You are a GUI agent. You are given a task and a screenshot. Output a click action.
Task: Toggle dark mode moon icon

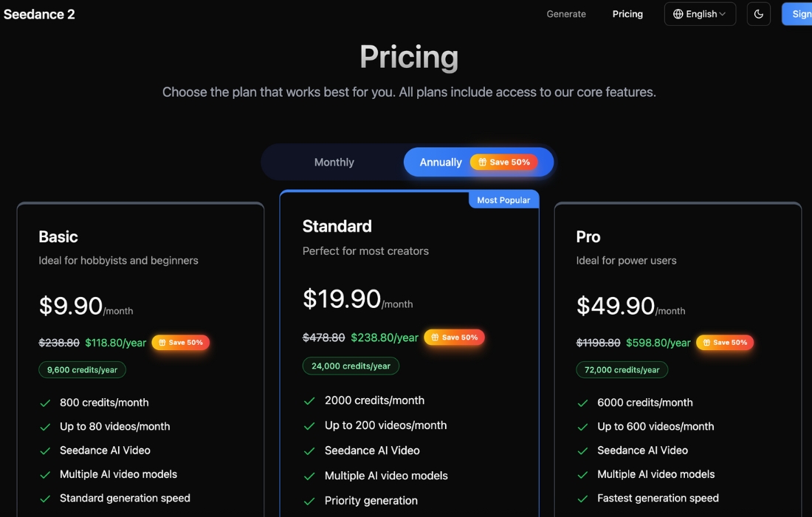tap(758, 14)
